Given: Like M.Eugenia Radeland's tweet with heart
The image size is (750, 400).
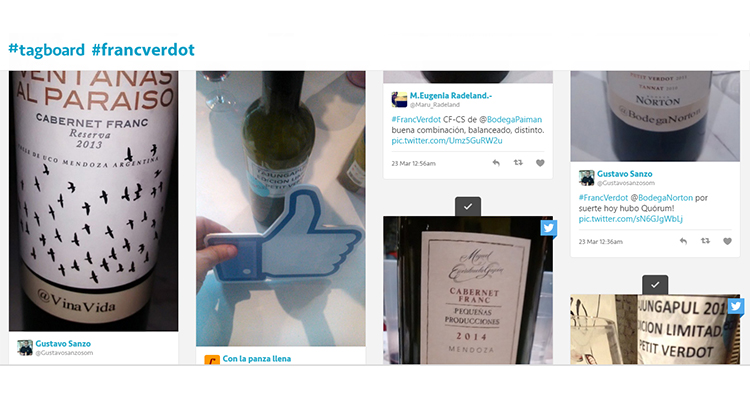Looking at the screenshot, I should click(540, 163).
